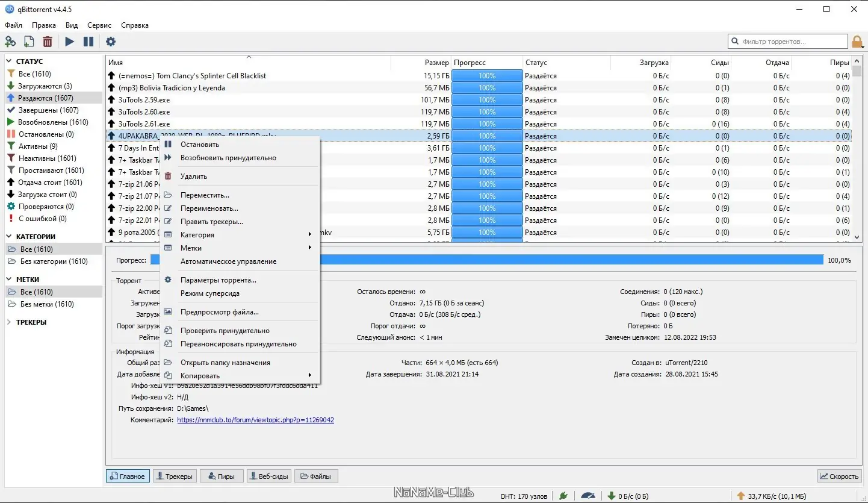
Task: Click the Скорость button
Action: 839,476
